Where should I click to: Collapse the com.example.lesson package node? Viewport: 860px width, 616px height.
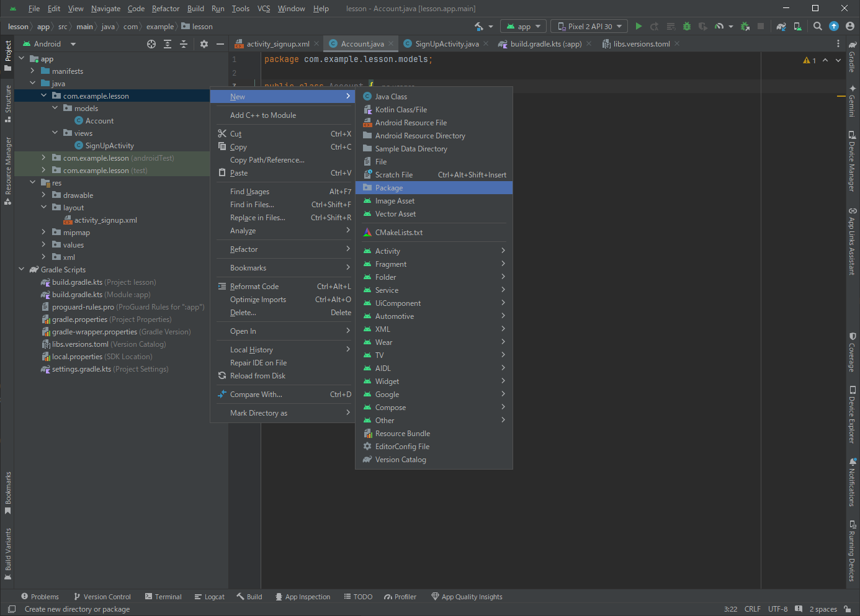(x=44, y=96)
